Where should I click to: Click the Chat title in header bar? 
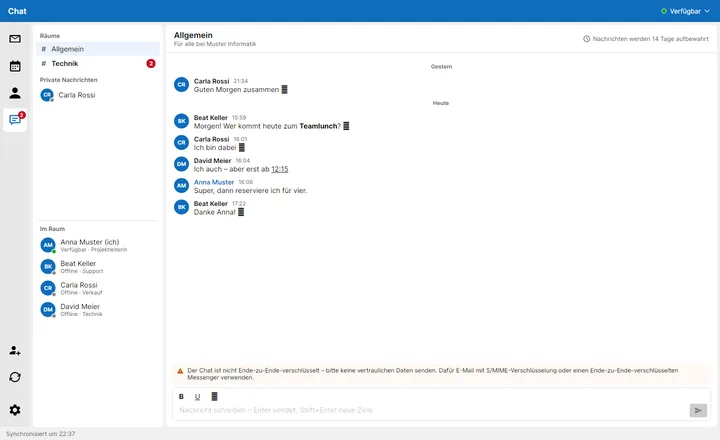coord(17,11)
